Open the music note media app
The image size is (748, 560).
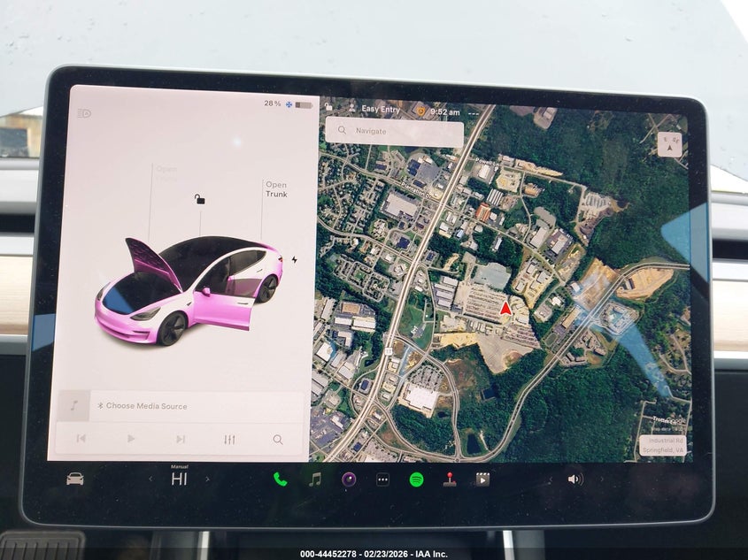pyautogui.click(x=314, y=479)
